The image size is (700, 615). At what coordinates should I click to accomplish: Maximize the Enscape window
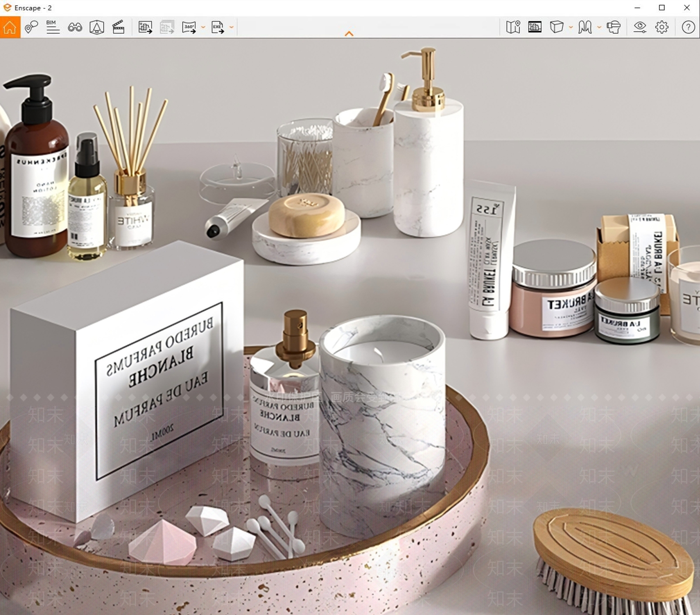click(x=662, y=7)
